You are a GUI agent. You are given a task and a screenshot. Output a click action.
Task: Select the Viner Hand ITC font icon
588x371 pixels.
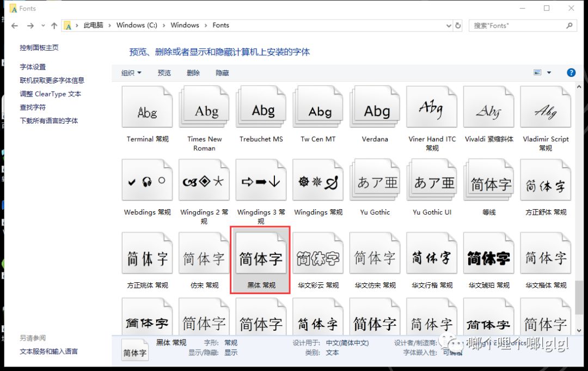pyautogui.click(x=432, y=107)
